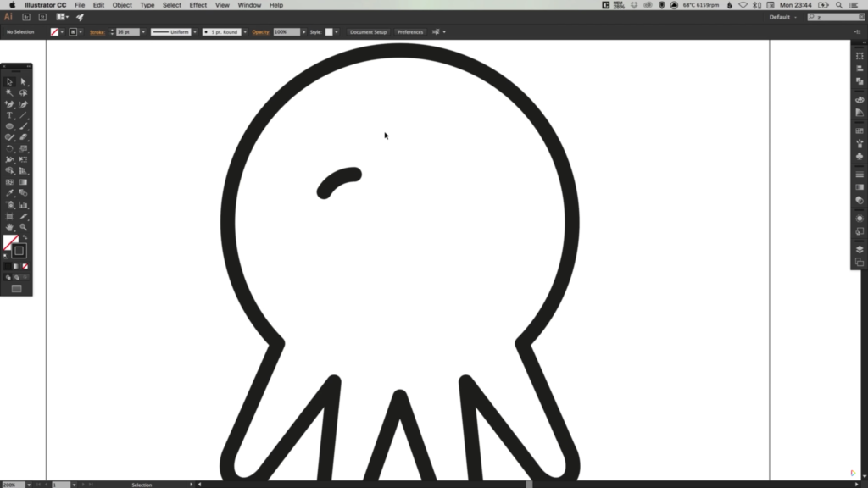
Task: Select the Direct Selection tool
Action: pyautogui.click(x=24, y=80)
